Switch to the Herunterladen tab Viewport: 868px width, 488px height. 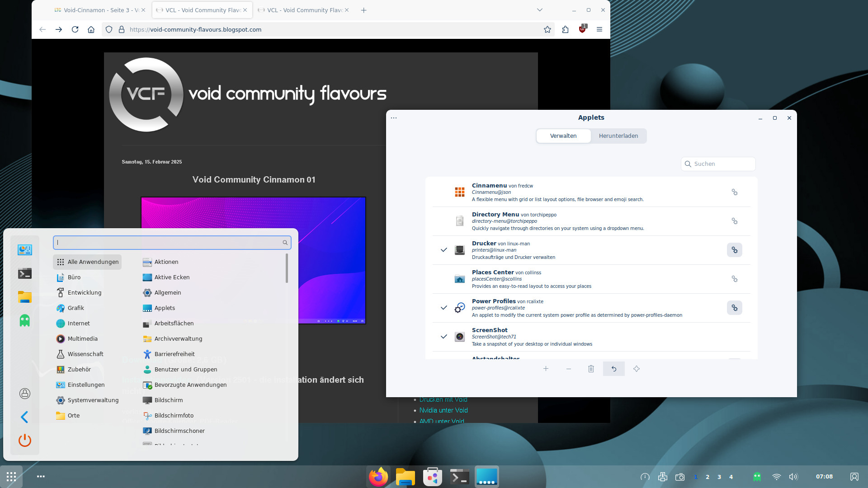(618, 136)
